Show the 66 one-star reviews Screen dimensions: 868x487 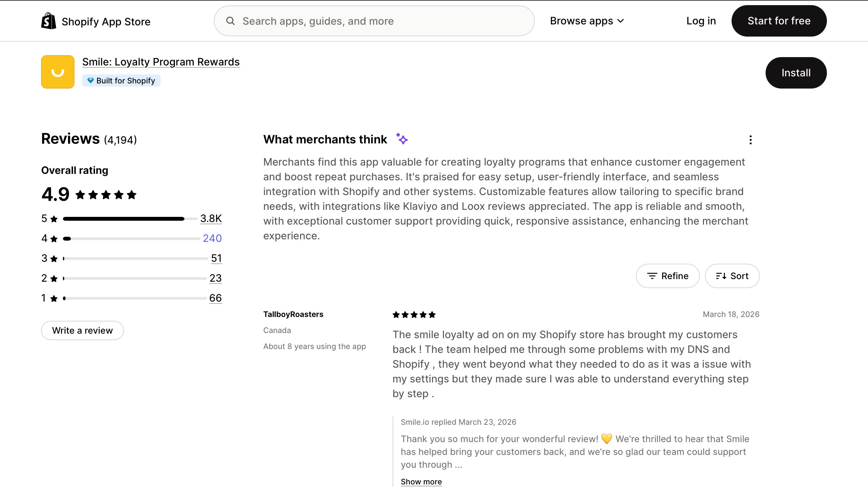click(x=215, y=298)
